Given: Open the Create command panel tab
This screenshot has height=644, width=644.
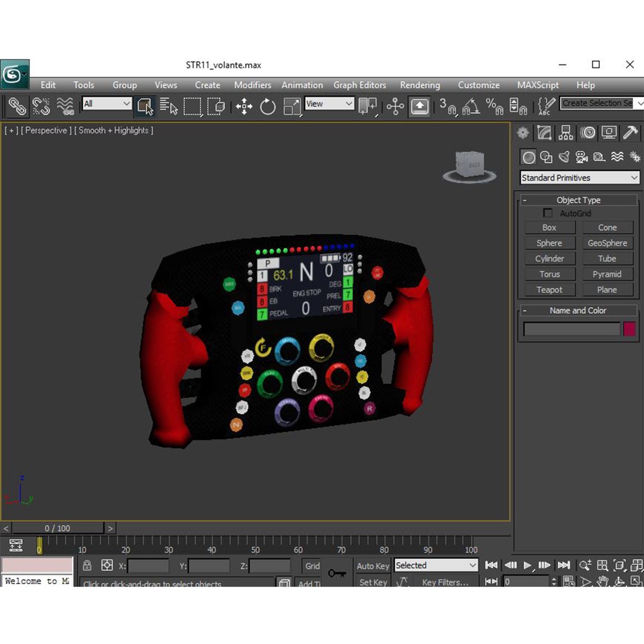Looking at the screenshot, I should coord(523,132).
